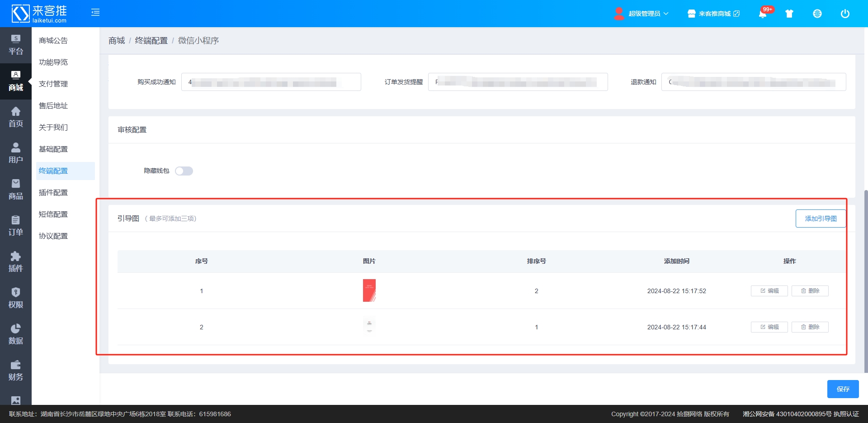Image resolution: width=868 pixels, height=423 pixels.
Task: Open the language globe icon
Action: pyautogui.click(x=817, y=14)
